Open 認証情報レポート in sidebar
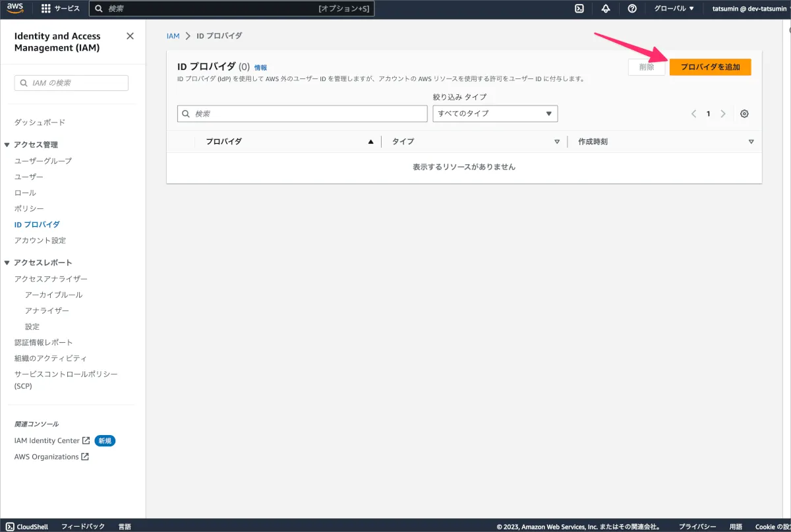This screenshot has width=791, height=532. tap(44, 342)
